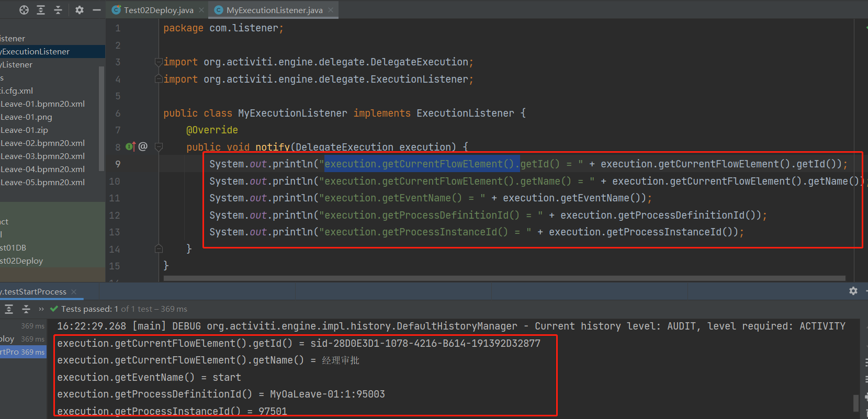This screenshot has height=419, width=868.
Task: Click the @ annotation gutter icon on line 8
Action: point(143,146)
